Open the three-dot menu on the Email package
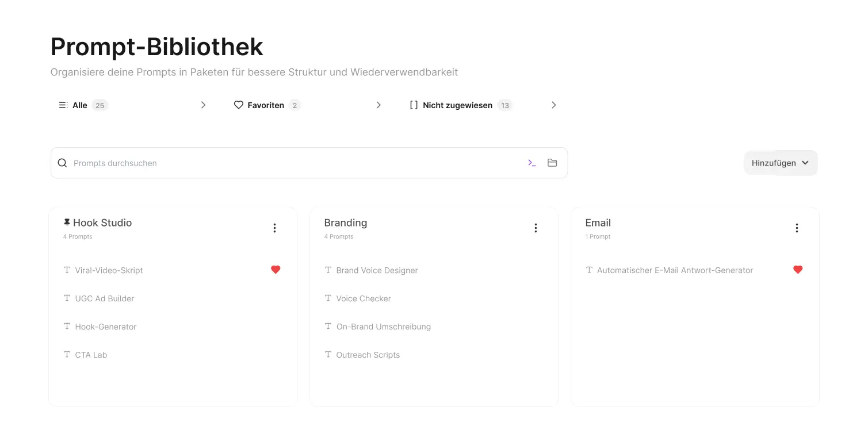Image resolution: width=868 pixels, height=441 pixels. pos(797,228)
